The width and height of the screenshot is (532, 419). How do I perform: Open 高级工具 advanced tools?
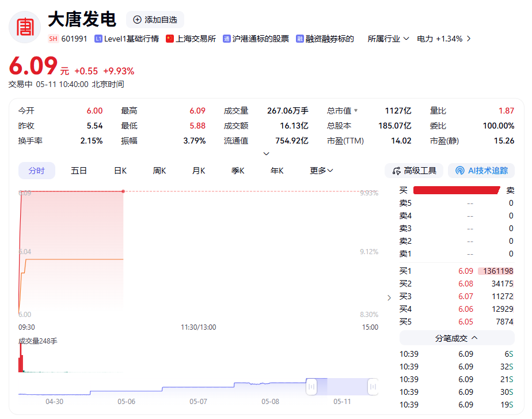pos(414,171)
